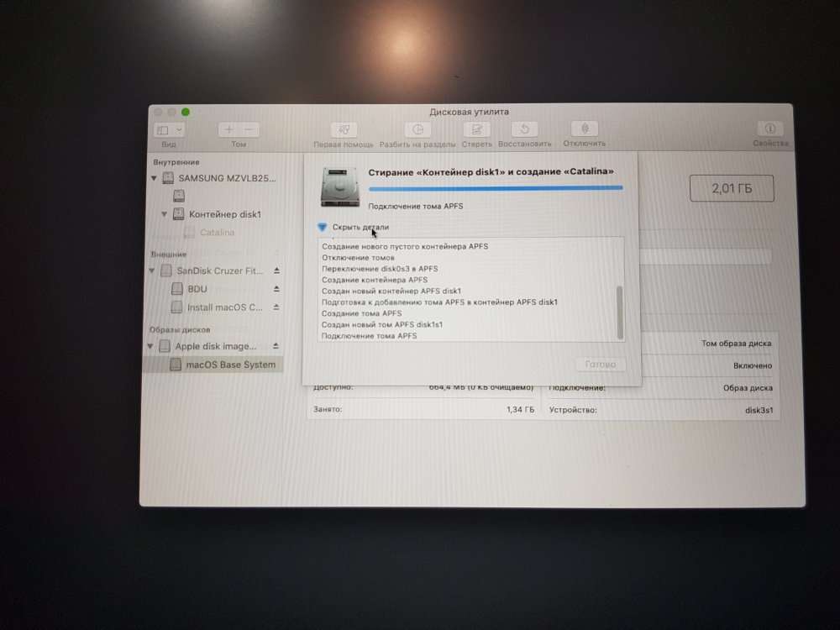This screenshot has width=840, height=630.
Task: Click the details log scrollbar
Action: 620,309
